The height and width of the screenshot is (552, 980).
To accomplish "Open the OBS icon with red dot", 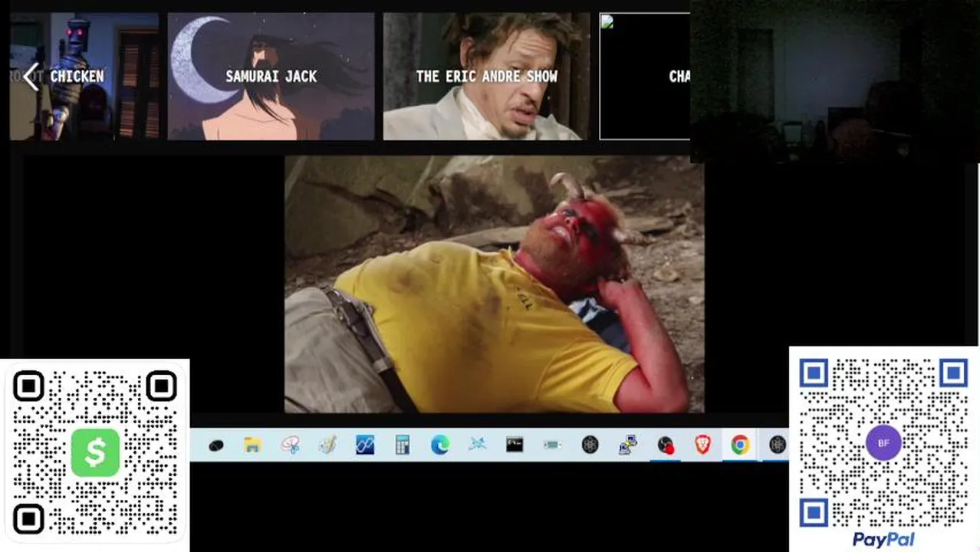I will 666,445.
